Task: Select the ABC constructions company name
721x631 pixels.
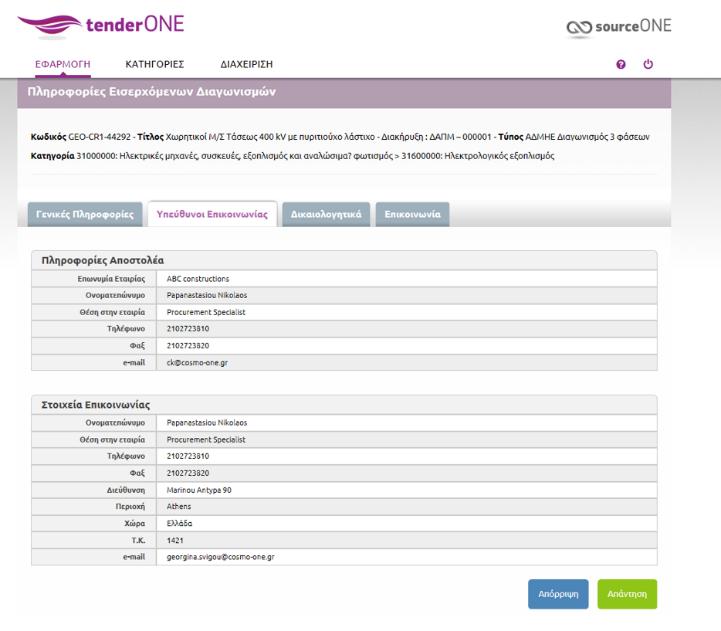Action: (x=198, y=279)
